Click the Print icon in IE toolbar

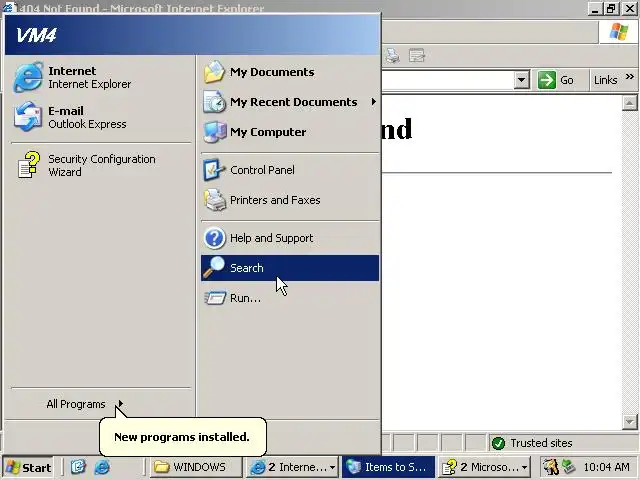tap(392, 55)
